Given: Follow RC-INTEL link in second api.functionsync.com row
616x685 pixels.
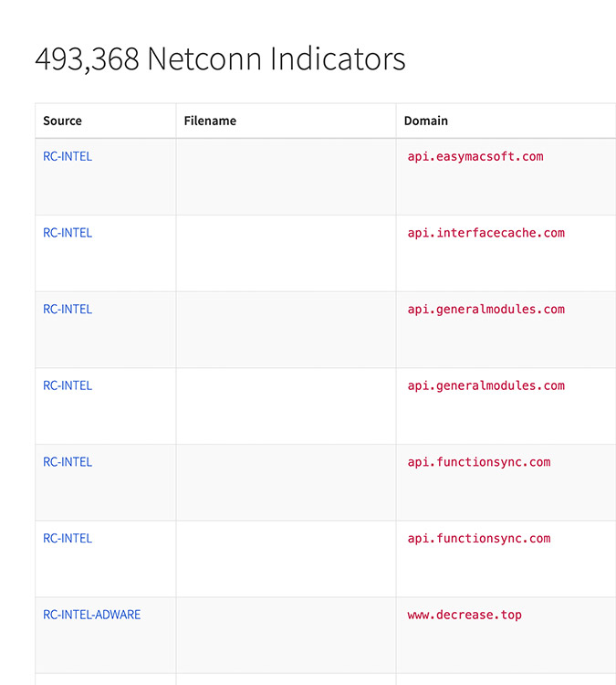Looking at the screenshot, I should pyautogui.click(x=68, y=539).
